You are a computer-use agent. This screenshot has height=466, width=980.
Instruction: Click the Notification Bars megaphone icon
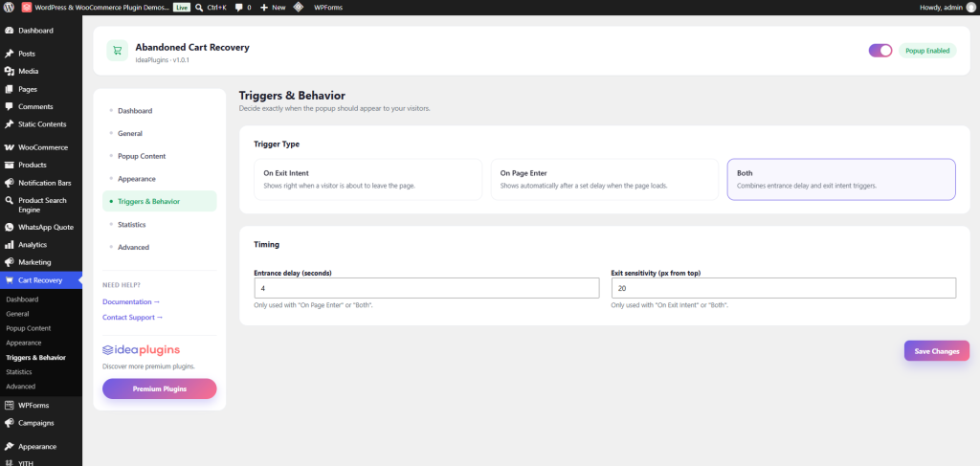pos(10,183)
